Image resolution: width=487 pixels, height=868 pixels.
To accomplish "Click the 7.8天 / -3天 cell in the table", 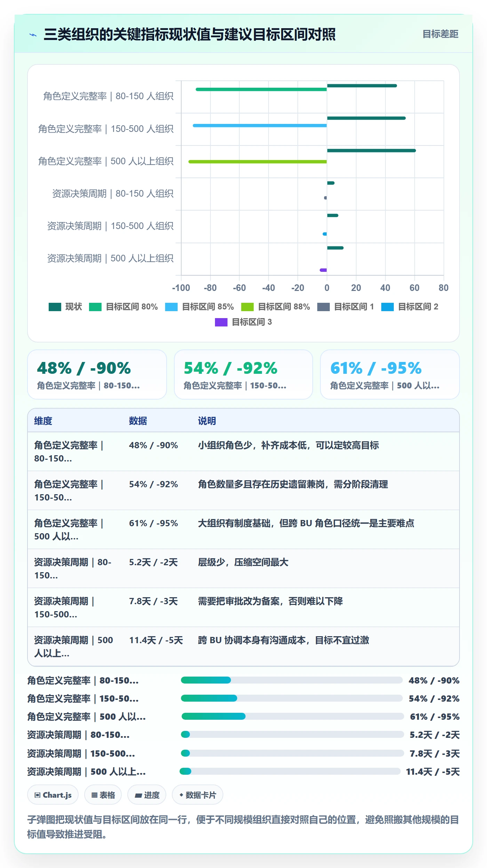I will pos(153,601).
